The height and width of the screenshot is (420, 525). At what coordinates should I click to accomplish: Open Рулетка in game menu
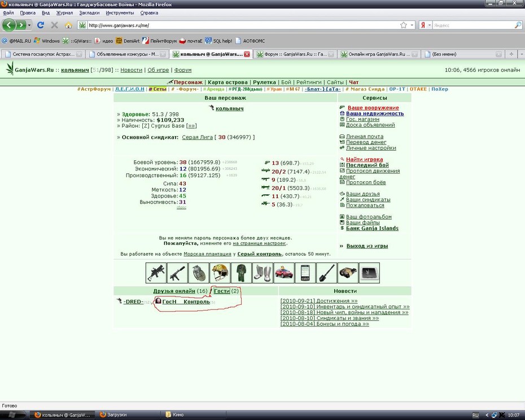264,82
